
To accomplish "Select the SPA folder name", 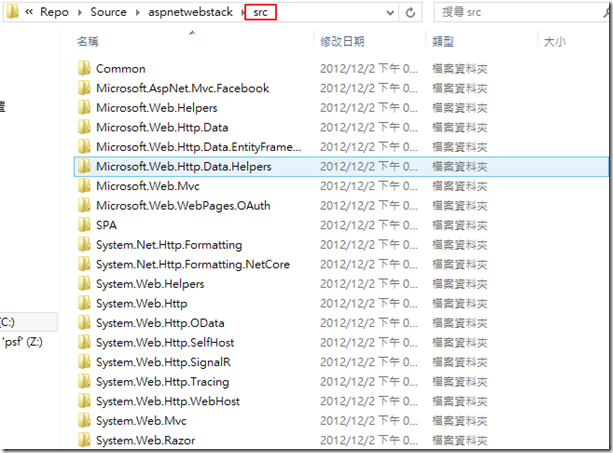I will (x=106, y=225).
